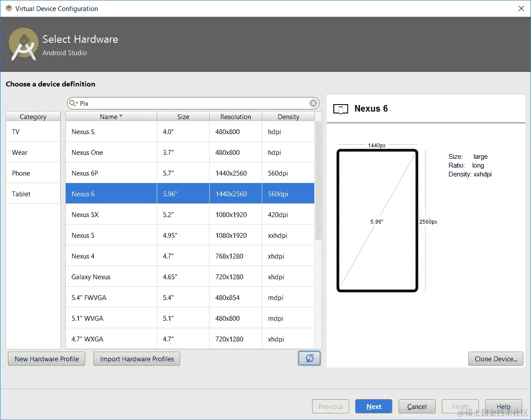Click into the device search field containing Pix
The width and height of the screenshot is (531, 420).
(x=193, y=103)
